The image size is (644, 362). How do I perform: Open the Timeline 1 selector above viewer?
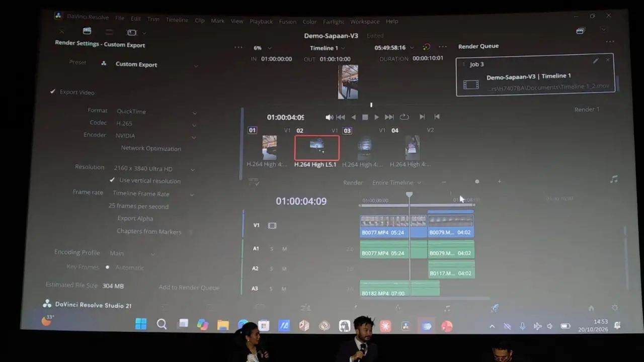pyautogui.click(x=328, y=48)
